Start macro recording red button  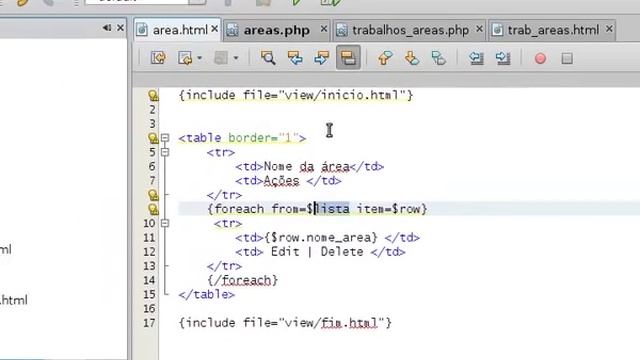tap(540, 58)
